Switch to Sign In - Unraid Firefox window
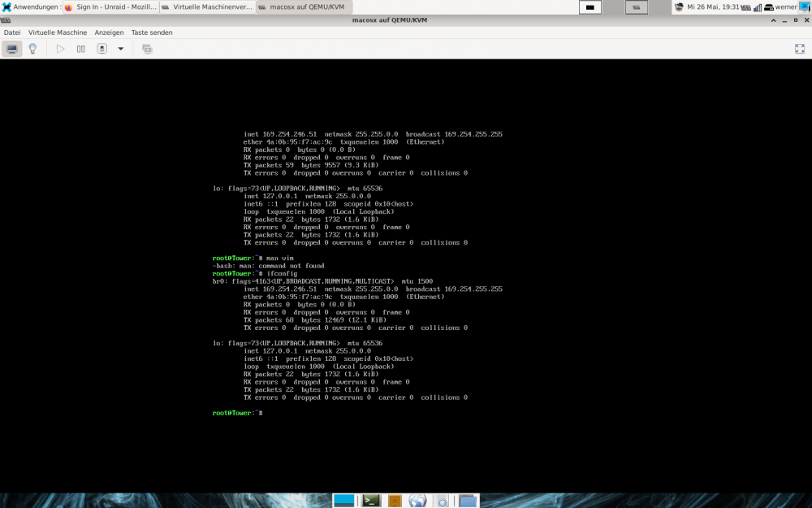Image resolution: width=812 pixels, height=508 pixels. click(110, 7)
